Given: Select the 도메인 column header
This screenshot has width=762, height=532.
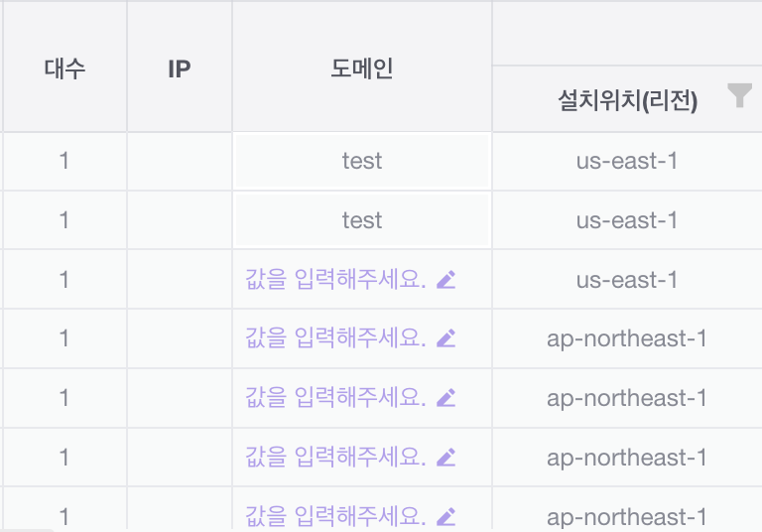Looking at the screenshot, I should click(362, 68).
